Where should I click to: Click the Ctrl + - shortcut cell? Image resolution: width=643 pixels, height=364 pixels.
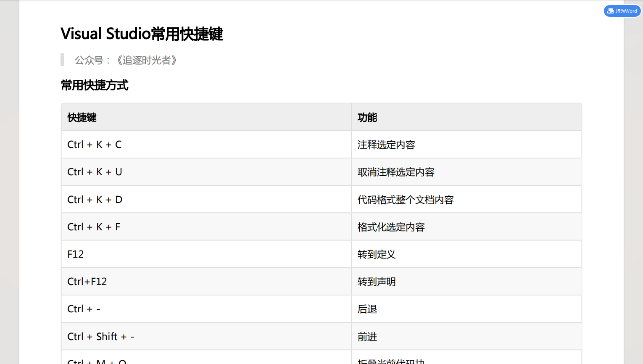pos(206,309)
